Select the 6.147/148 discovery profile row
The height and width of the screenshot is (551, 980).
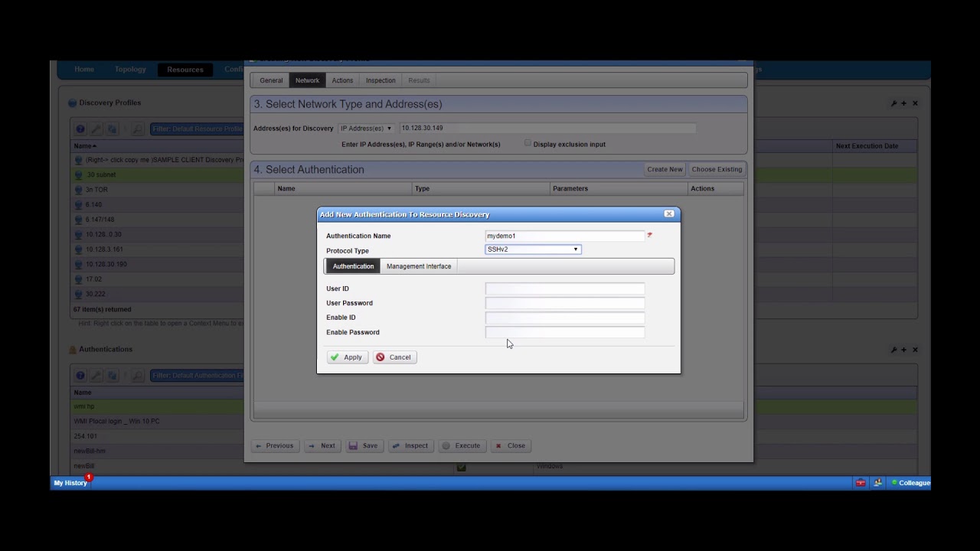[x=158, y=219]
